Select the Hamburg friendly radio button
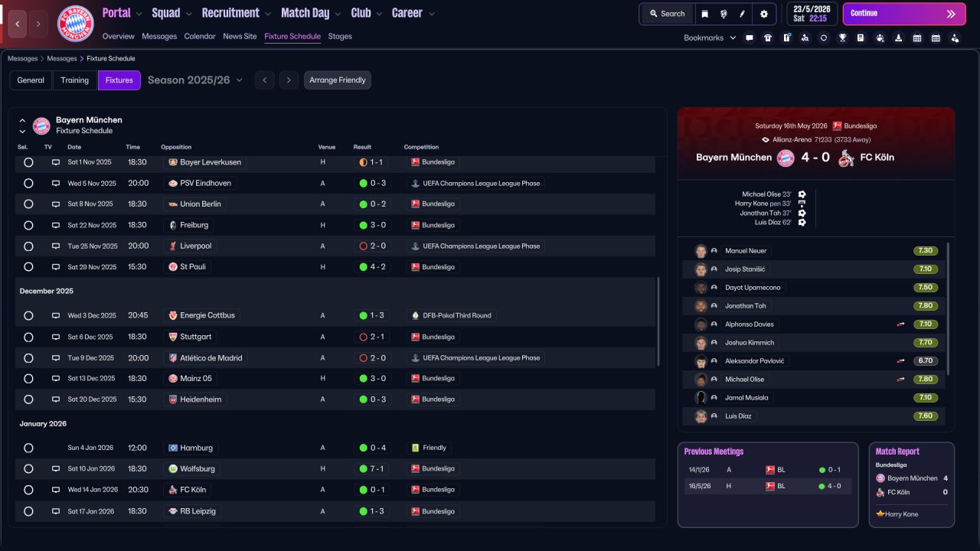980x551 pixels. pyautogui.click(x=28, y=448)
